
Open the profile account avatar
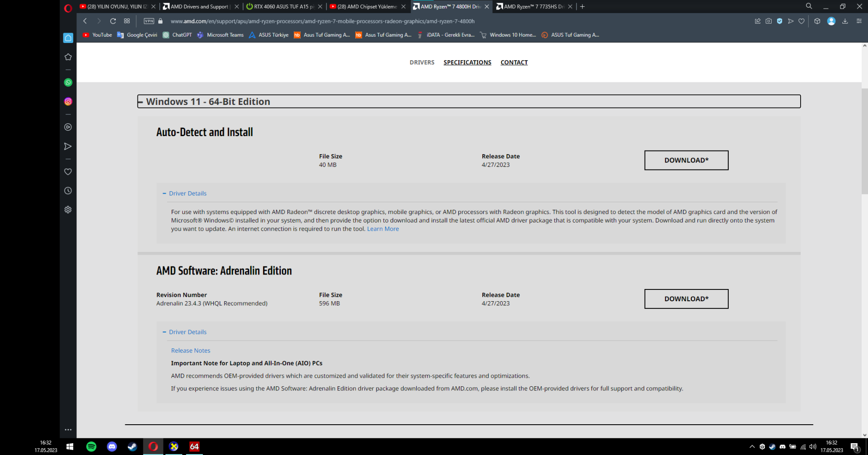[831, 21]
